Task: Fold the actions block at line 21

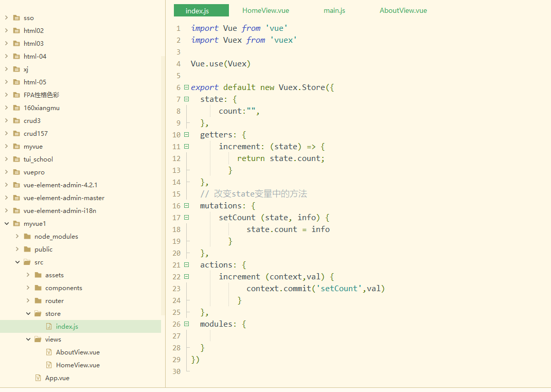Action: [x=185, y=264]
